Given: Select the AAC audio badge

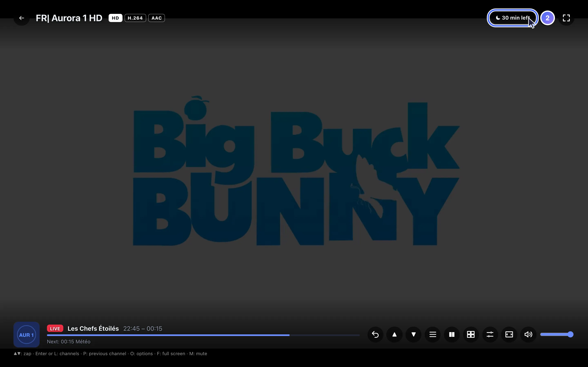Looking at the screenshot, I should tap(157, 18).
